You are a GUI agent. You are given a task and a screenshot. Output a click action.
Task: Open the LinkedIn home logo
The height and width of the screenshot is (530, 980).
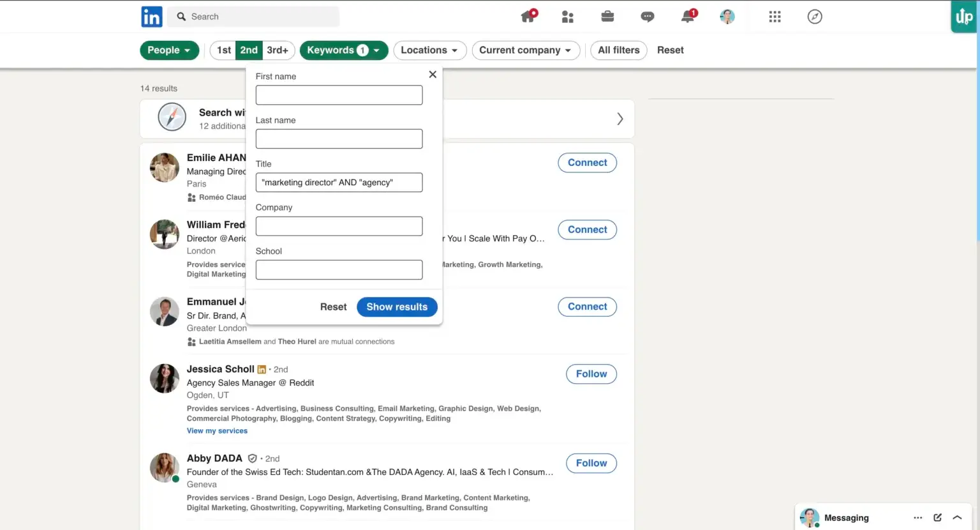tap(152, 17)
